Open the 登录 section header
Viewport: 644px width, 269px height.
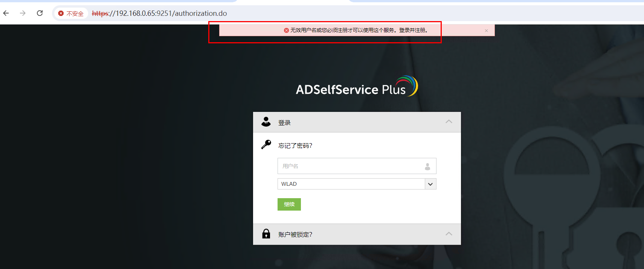coord(357,122)
